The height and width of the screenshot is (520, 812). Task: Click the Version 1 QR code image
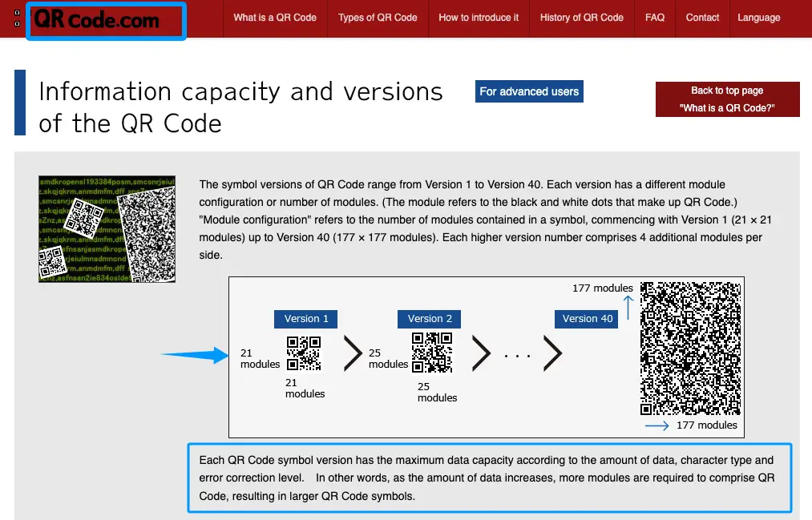tap(304, 353)
